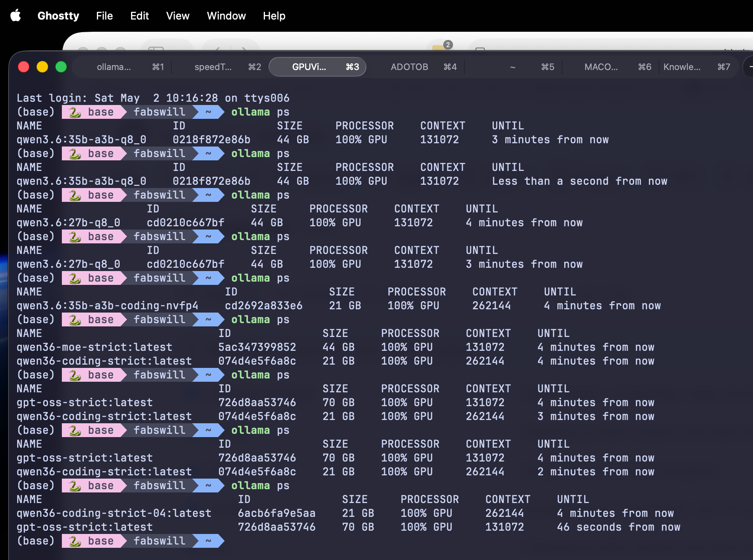Click the fabswill segment of last prompt
753x560 pixels.
(160, 541)
